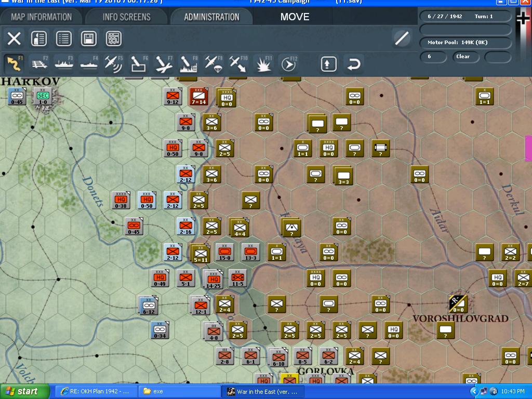Select the 5-1 infantry unit
Viewport: 532px width, 399px height.
[x=185, y=278]
